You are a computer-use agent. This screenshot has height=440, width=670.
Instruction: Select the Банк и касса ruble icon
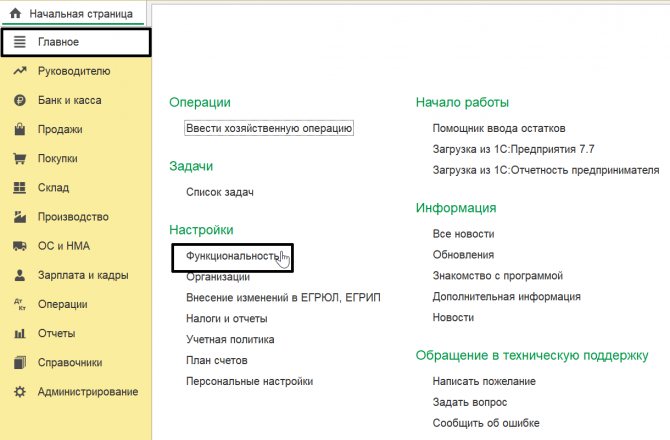tap(20, 100)
